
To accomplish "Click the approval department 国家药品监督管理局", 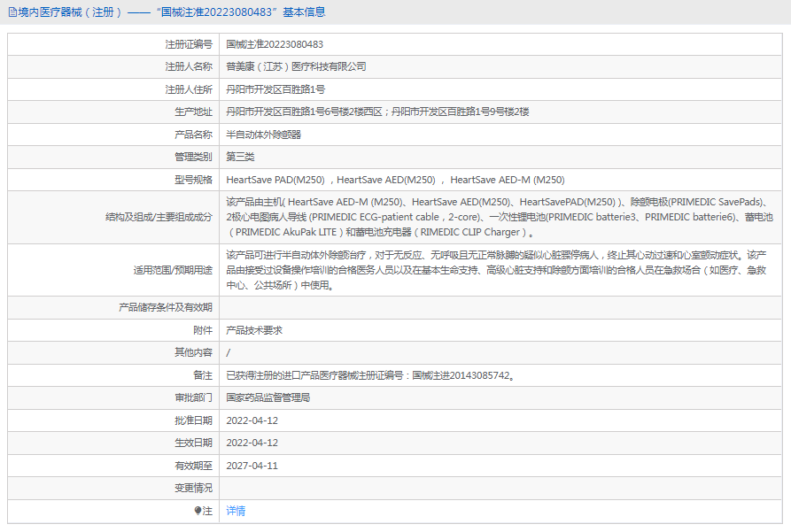I will pyautogui.click(x=268, y=397).
